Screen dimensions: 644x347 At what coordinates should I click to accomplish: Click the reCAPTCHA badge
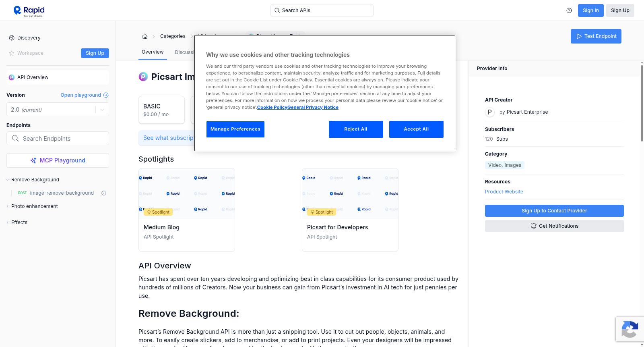(630, 329)
